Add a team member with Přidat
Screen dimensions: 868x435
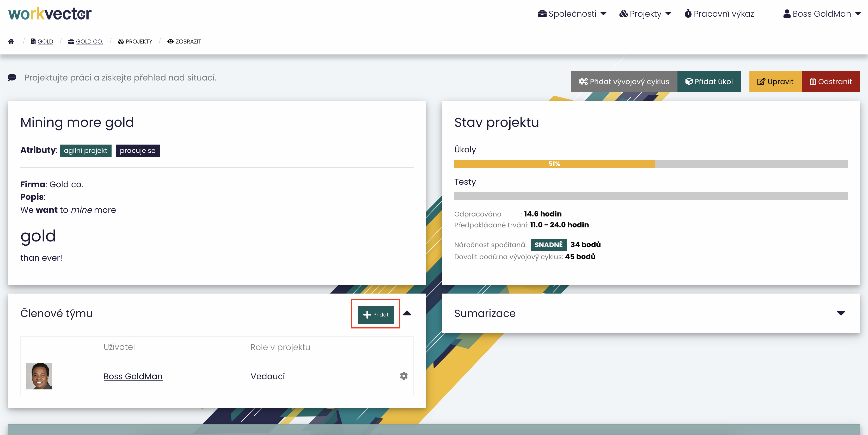click(x=376, y=314)
